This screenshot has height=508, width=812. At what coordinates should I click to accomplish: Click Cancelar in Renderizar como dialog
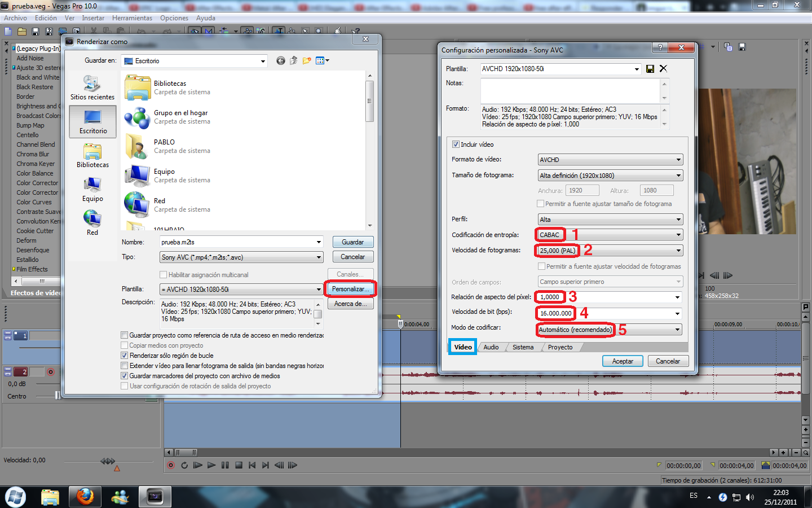point(353,257)
